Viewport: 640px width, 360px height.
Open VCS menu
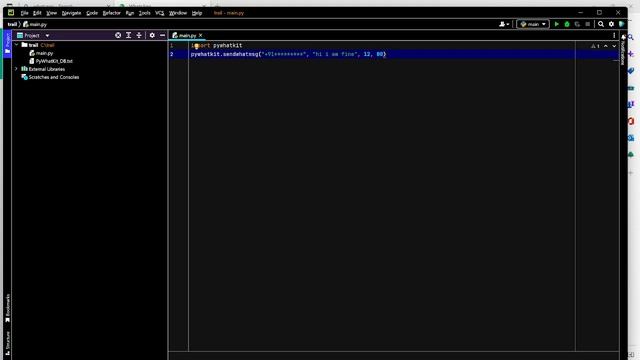click(x=160, y=13)
